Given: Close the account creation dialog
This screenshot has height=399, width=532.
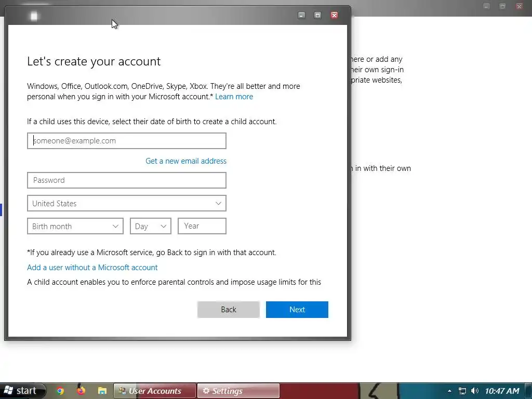Looking at the screenshot, I should tap(334, 15).
